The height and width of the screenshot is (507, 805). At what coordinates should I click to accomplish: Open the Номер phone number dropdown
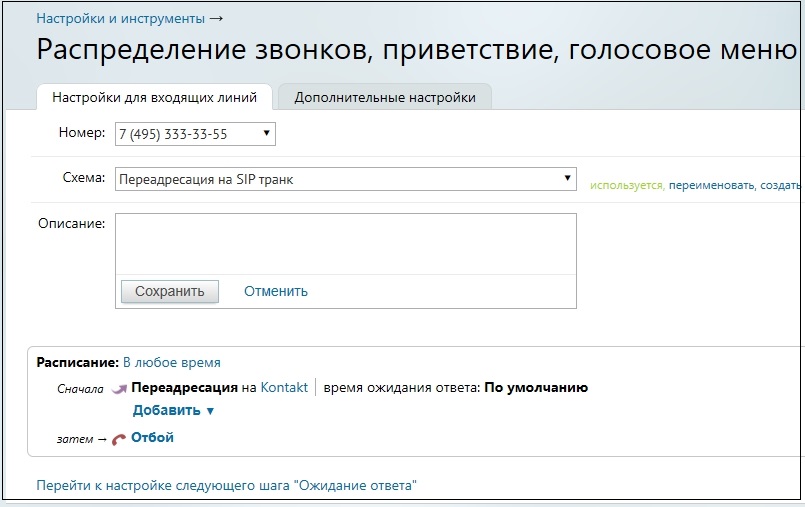tap(195, 134)
